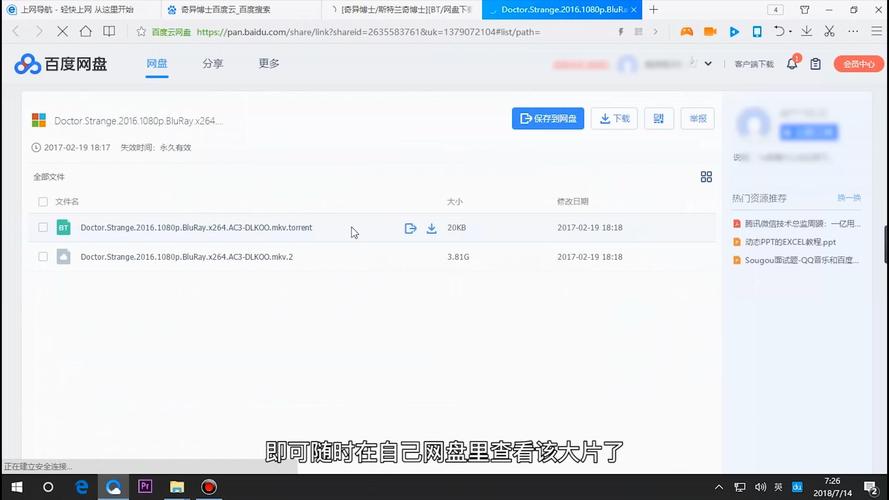889x500 pixels.
Task: Click file name Doctor.Strange...mkv.2
Action: point(187,257)
